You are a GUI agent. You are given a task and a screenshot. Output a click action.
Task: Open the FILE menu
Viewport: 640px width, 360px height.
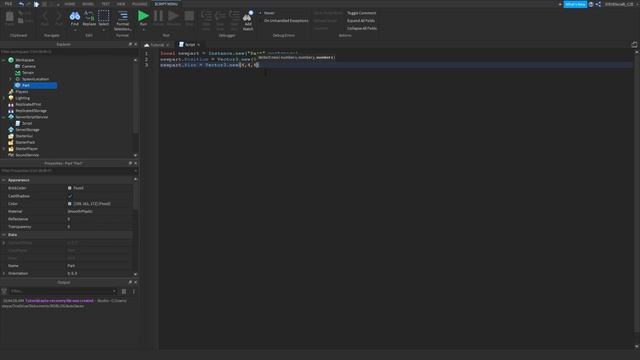tap(8, 4)
